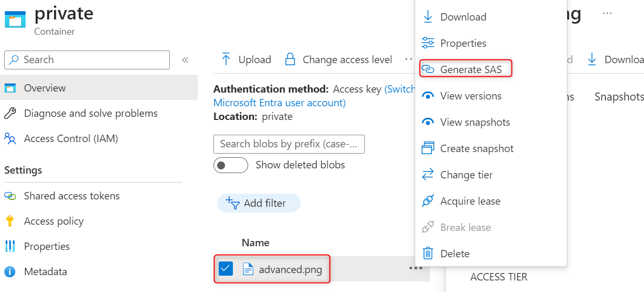
Task: Open the Microsoft Entra user account link
Action: (279, 103)
